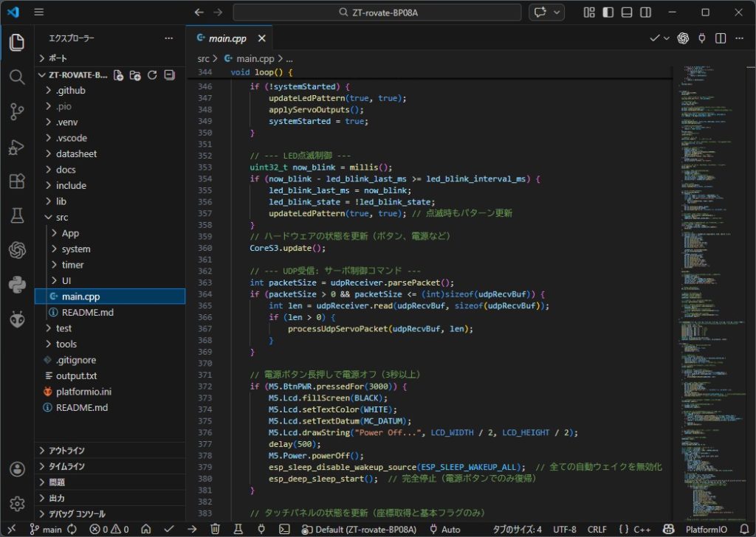Open PlatformIO alien icon in activity bar

point(17,319)
